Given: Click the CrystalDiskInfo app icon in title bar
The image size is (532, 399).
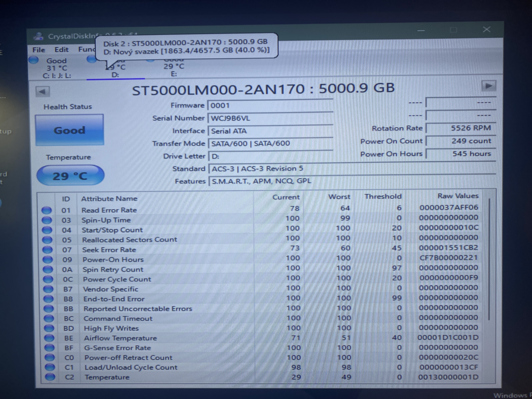Looking at the screenshot, I should pyautogui.click(x=39, y=36).
